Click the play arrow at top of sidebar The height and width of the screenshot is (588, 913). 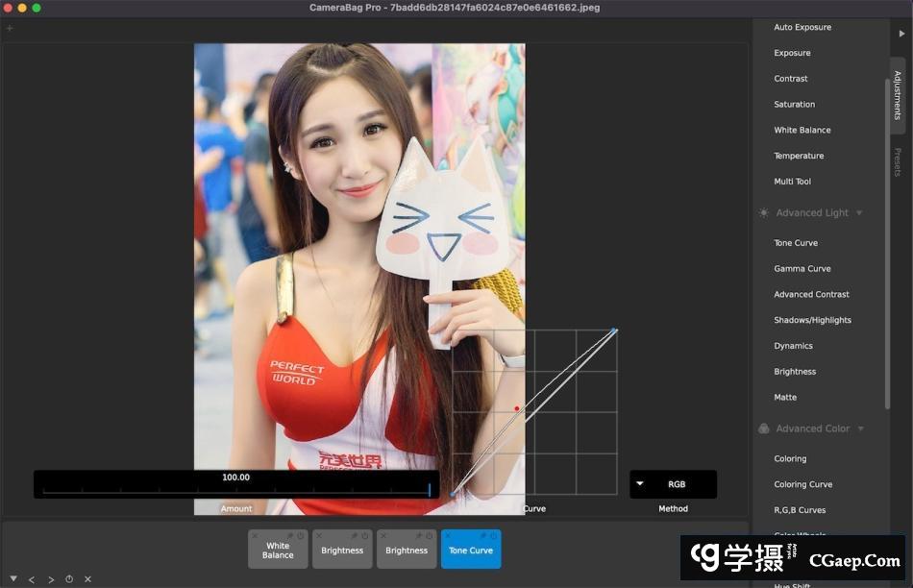tap(901, 34)
